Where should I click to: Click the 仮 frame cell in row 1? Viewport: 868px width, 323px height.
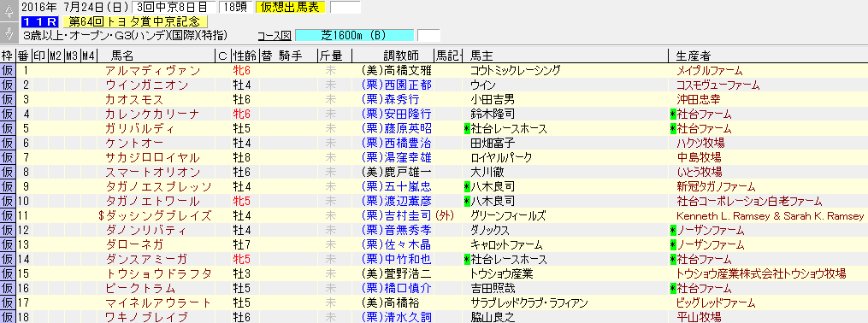click(x=8, y=71)
